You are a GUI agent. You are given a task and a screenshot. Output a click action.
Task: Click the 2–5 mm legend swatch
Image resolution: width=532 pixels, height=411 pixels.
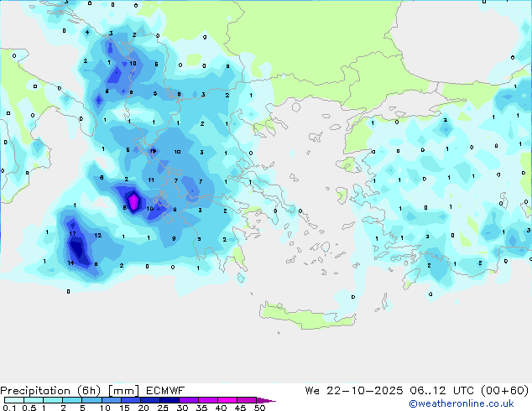pos(72,400)
